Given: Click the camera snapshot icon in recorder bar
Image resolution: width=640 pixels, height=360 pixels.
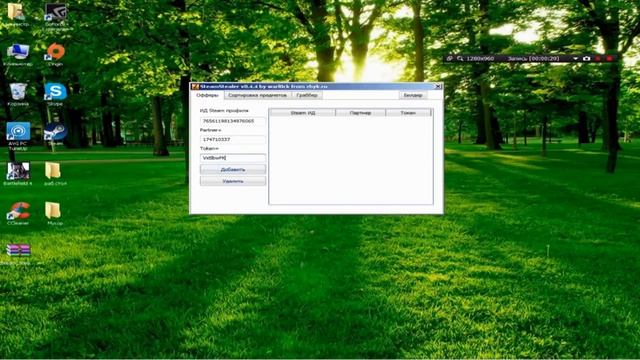Looking at the screenshot, I should pos(587,58).
